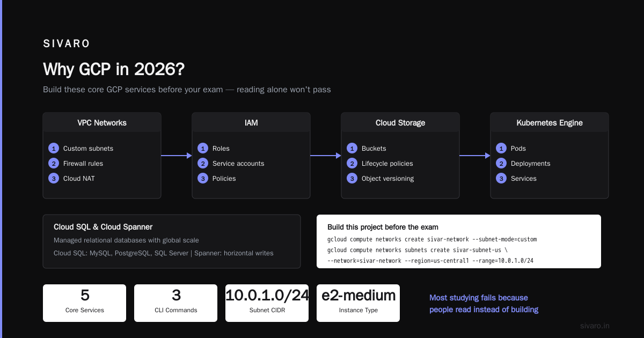Select the subtitle about building core GCP services

[x=187, y=90]
